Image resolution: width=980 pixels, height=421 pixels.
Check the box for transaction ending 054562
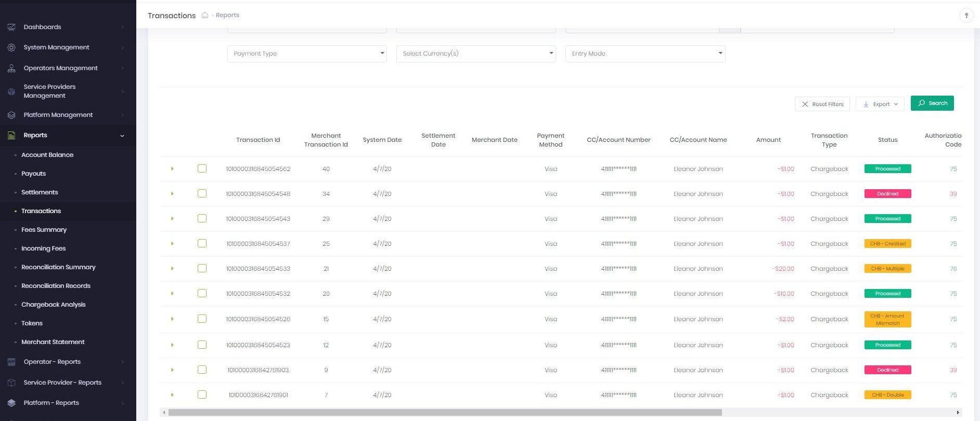202,168
